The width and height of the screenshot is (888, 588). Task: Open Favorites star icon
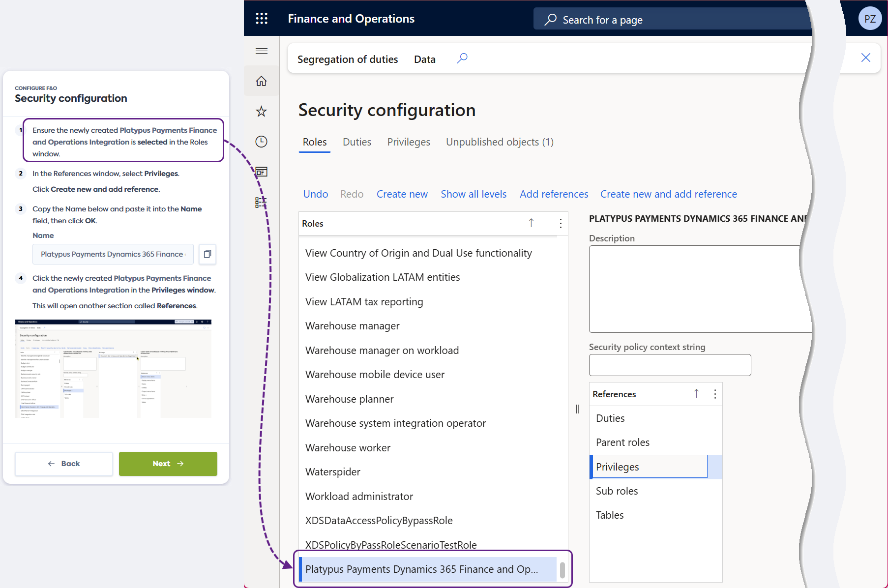coord(262,112)
